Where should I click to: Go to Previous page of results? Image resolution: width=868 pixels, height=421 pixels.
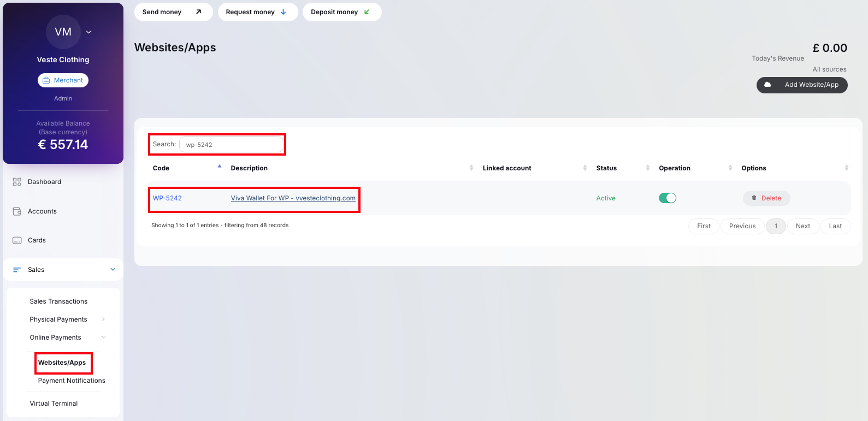[742, 226]
